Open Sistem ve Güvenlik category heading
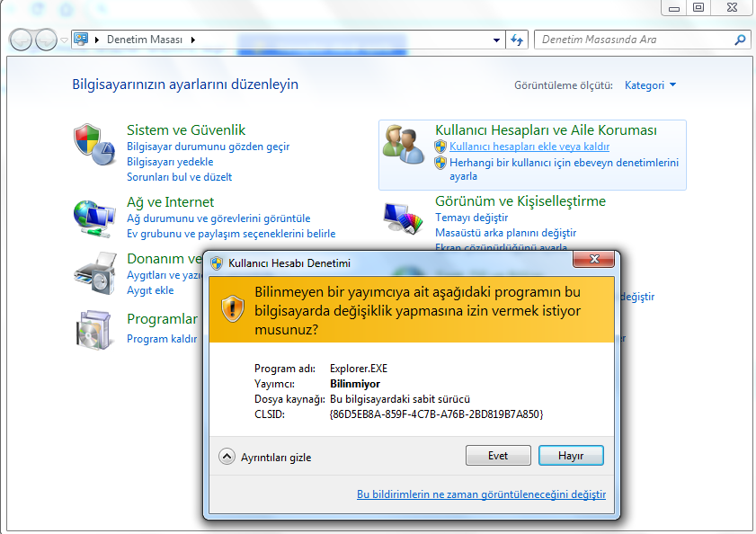This screenshot has width=756, height=534. (x=186, y=130)
